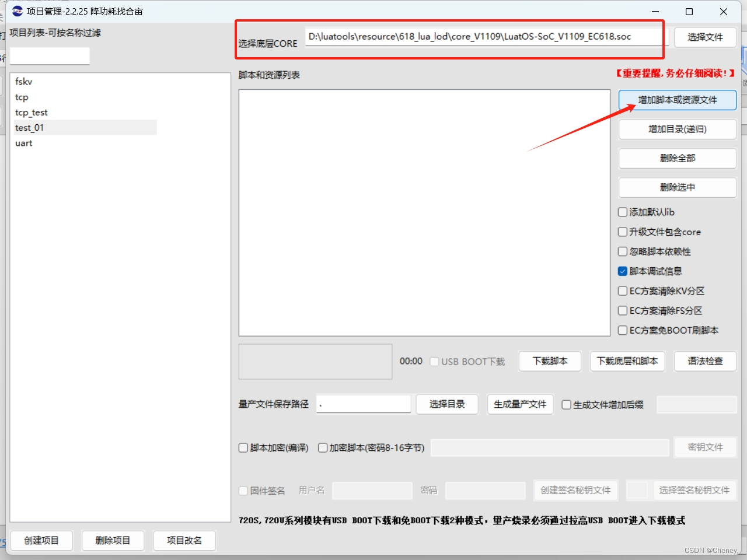The image size is (747, 560).
Task: Click the CORE file path field
Action: pyautogui.click(x=486, y=37)
